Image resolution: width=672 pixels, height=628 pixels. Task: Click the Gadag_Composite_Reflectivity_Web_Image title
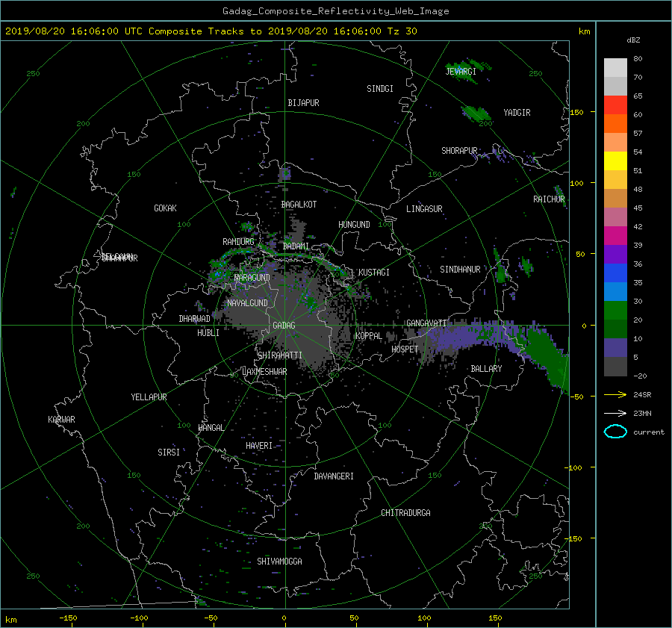point(335,11)
